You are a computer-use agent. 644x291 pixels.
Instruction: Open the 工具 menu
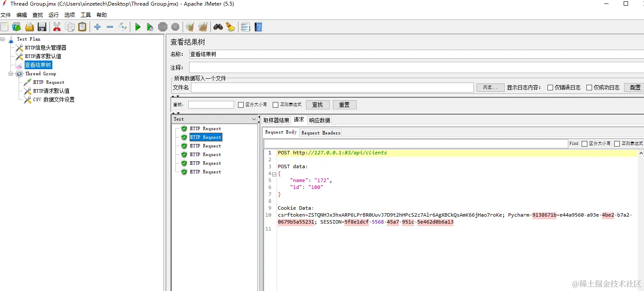pos(86,15)
